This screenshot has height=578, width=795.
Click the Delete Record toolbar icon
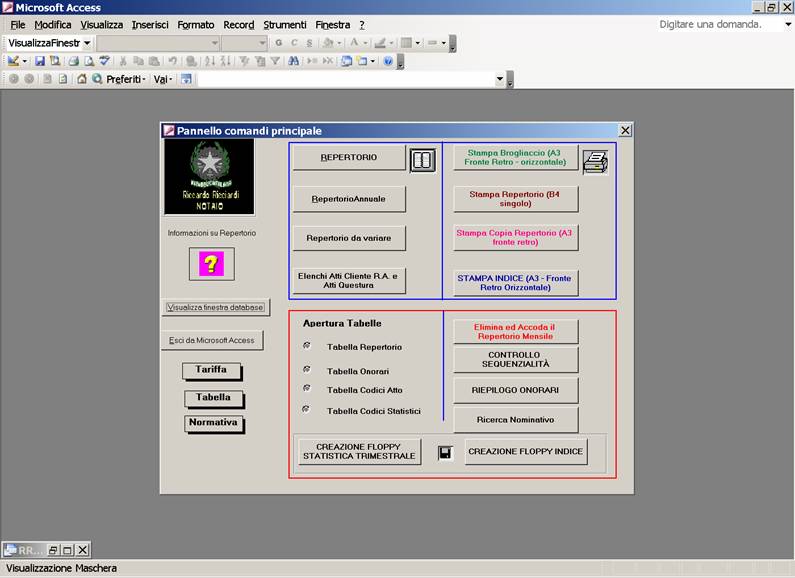point(328,61)
